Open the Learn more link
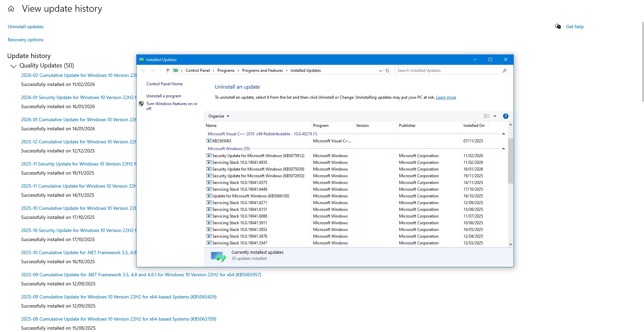 (x=446, y=97)
